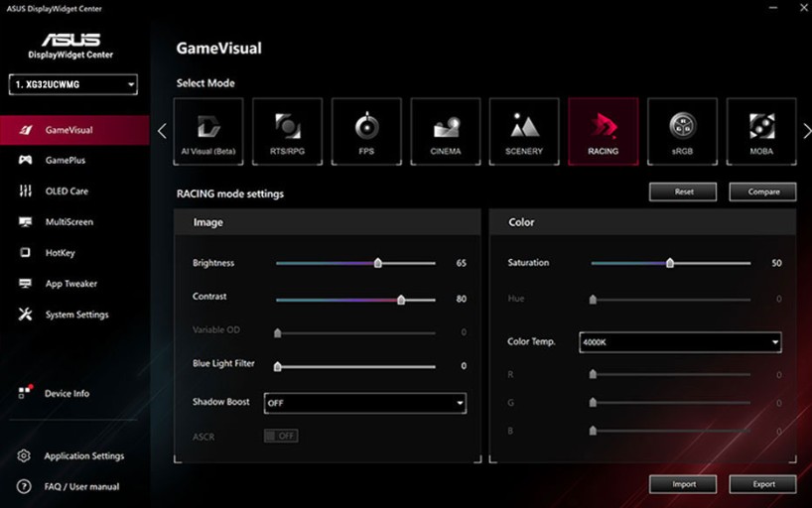Open the Shadow Boost dropdown
Image resolution: width=812 pixels, height=508 pixels.
(x=364, y=403)
